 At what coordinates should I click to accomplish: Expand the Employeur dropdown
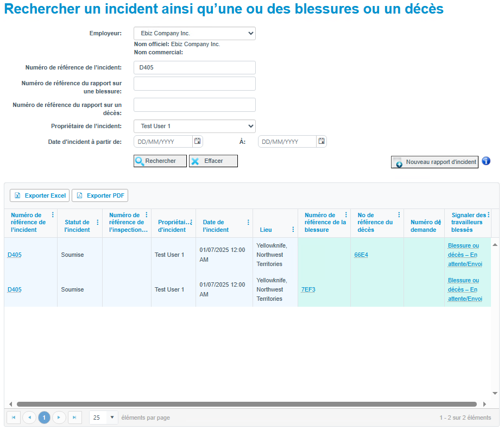pyautogui.click(x=194, y=34)
